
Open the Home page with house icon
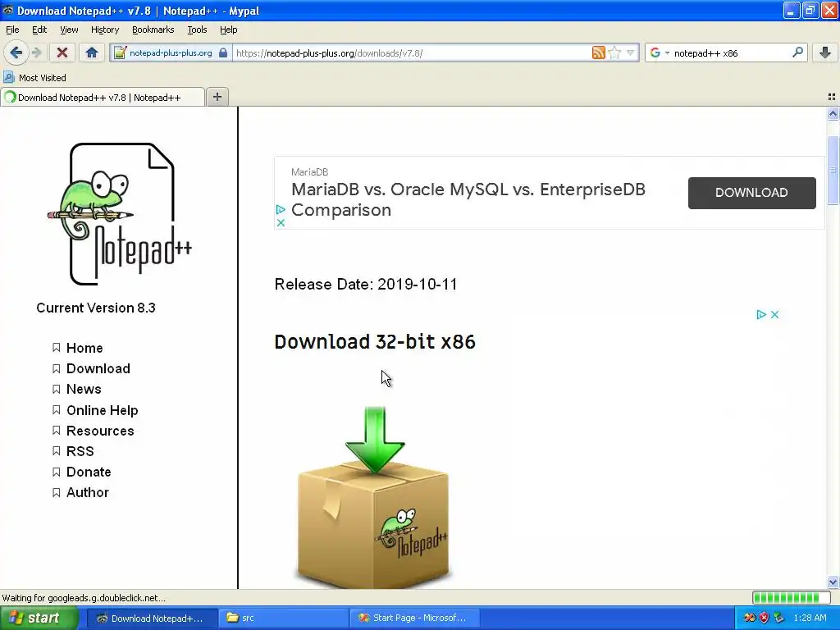coord(92,52)
